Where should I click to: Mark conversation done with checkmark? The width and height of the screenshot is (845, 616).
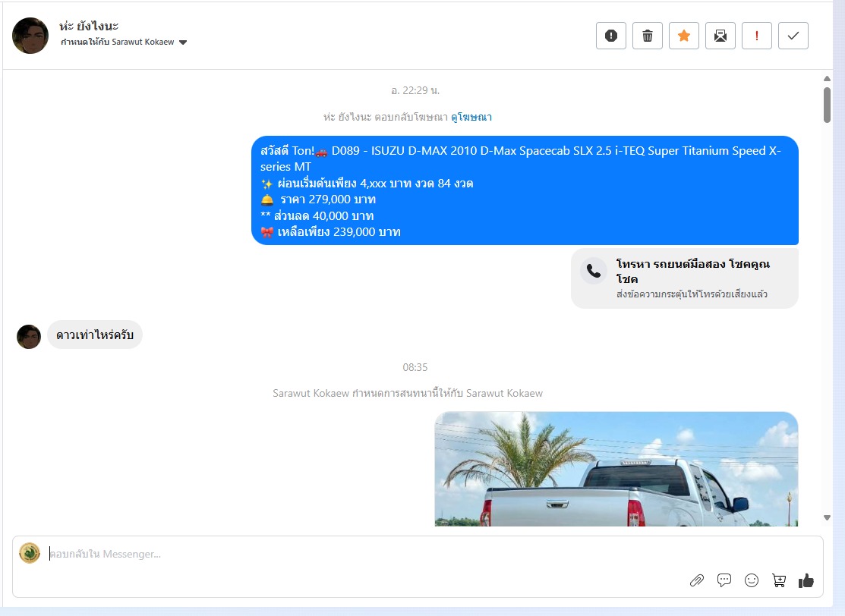tap(793, 36)
